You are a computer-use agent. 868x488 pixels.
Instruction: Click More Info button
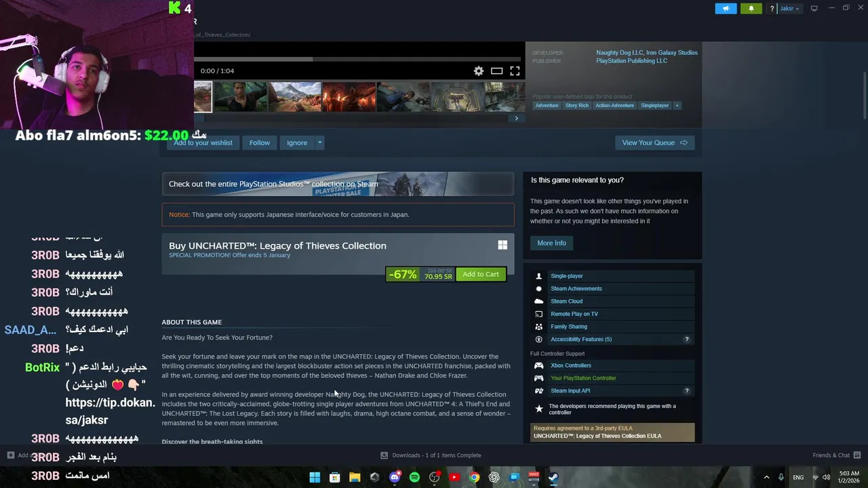tap(551, 243)
